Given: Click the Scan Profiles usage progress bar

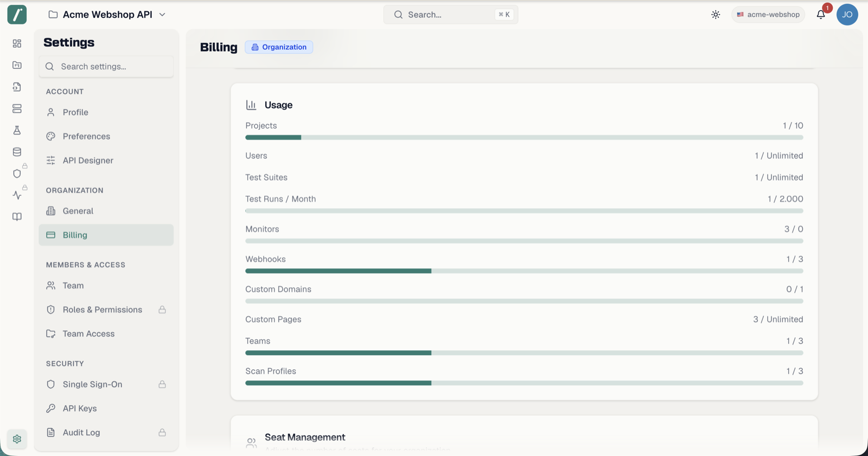Looking at the screenshot, I should coord(524,383).
